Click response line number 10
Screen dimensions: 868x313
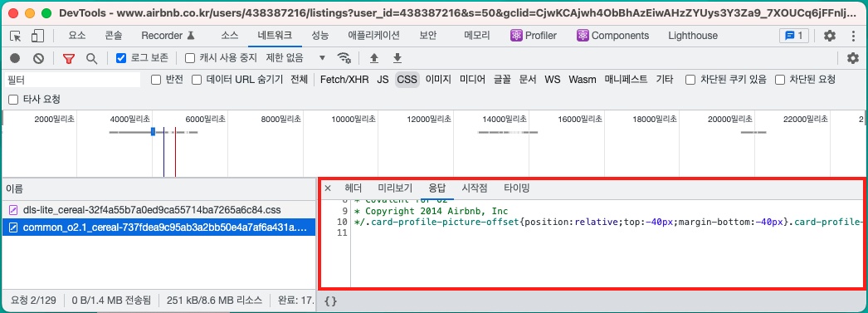coord(342,223)
